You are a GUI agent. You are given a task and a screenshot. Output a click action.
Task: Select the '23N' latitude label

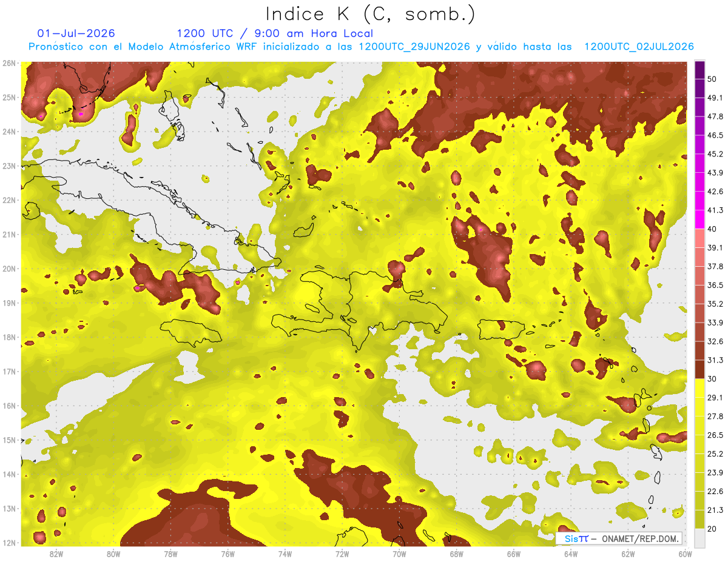click(8, 166)
